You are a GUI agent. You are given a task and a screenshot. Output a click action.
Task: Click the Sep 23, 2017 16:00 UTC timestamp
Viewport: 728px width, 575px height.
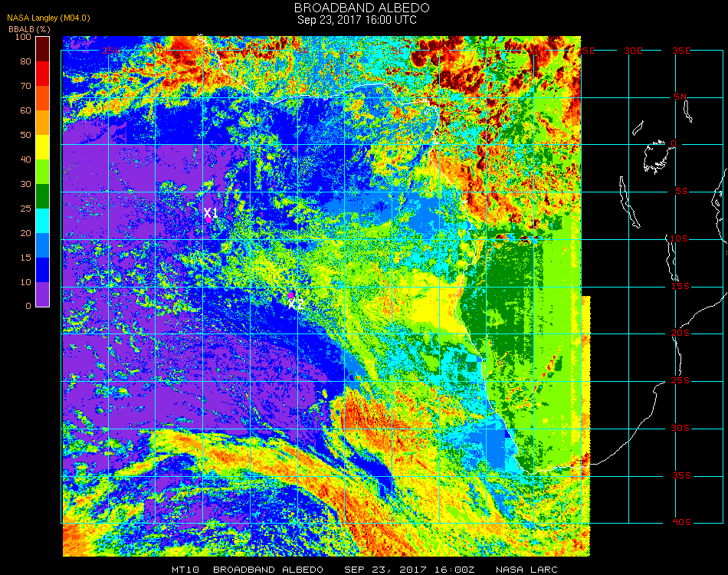click(x=357, y=20)
